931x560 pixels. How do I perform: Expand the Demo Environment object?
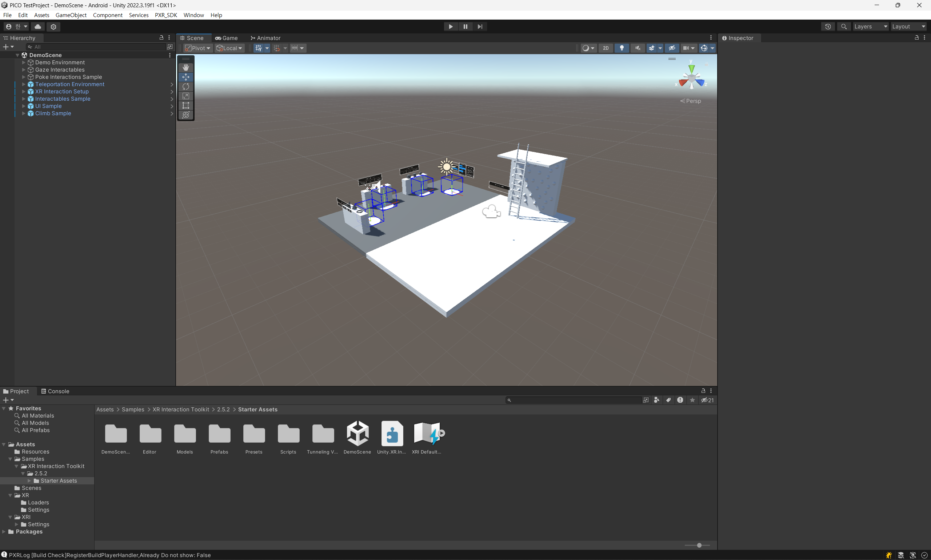click(x=24, y=62)
